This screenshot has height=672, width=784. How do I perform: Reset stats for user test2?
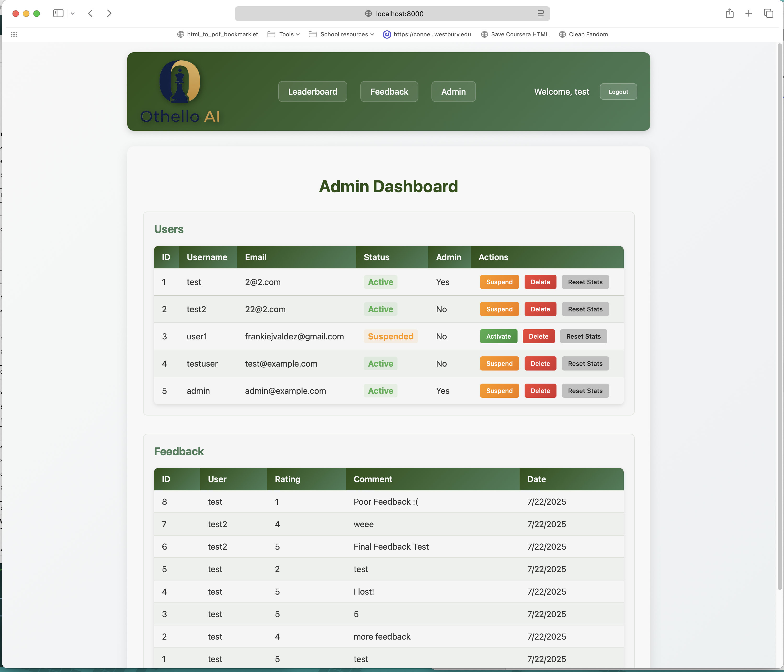(585, 309)
